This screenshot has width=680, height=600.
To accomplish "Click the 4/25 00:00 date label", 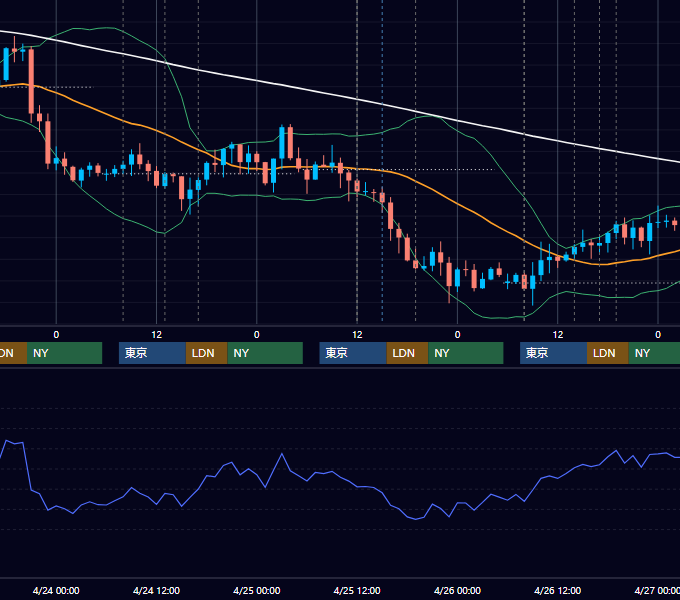I will (257, 590).
